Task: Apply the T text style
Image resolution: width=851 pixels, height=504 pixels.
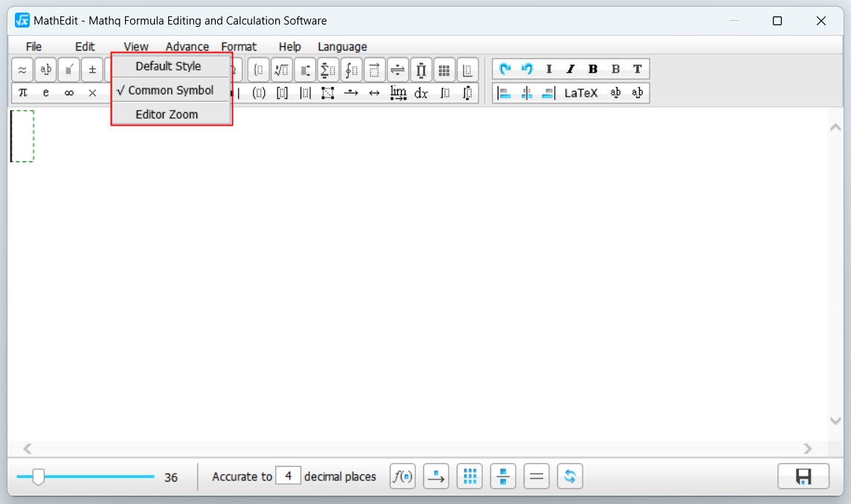Action: 638,69
